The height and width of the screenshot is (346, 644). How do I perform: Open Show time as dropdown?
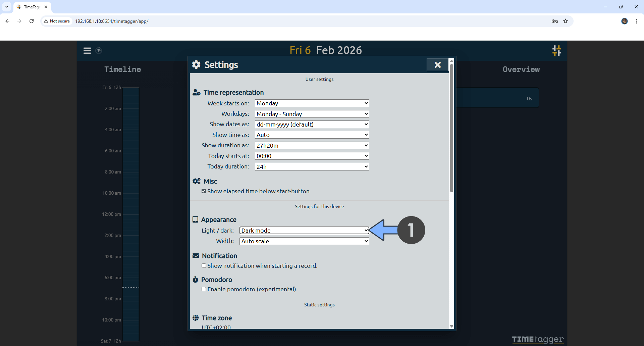[312, 135]
